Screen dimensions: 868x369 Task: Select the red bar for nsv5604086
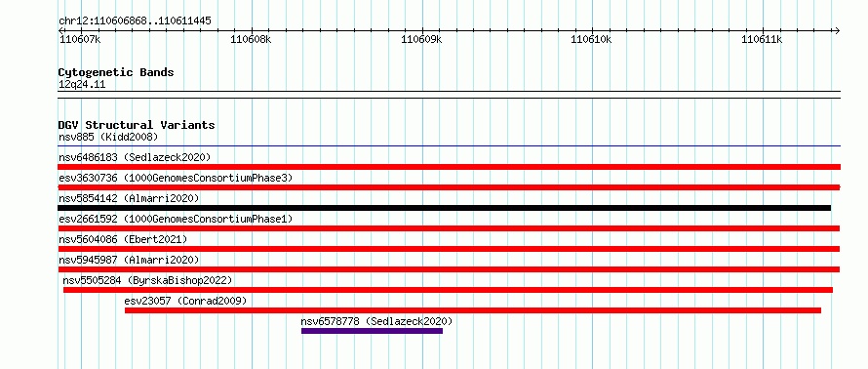(449, 249)
